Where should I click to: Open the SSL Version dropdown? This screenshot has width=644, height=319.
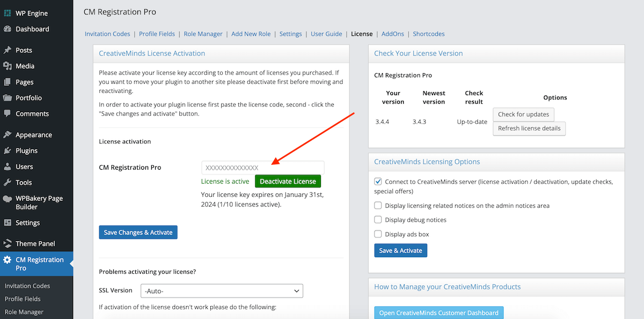(x=222, y=291)
